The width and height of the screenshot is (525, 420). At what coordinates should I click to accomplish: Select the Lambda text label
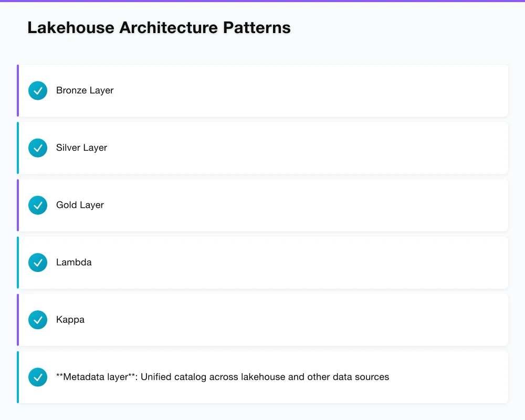[x=74, y=262]
